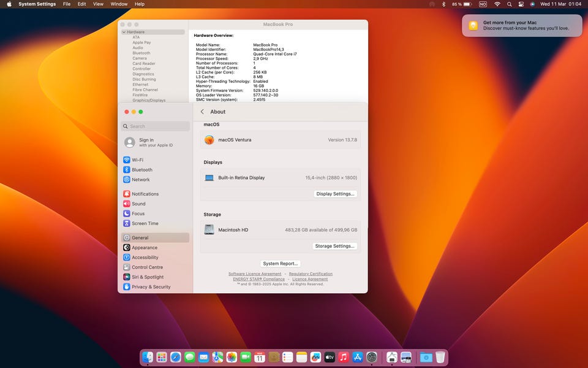Open the Music app in the Dock
Screen dimensions: 588x368
click(x=344, y=357)
